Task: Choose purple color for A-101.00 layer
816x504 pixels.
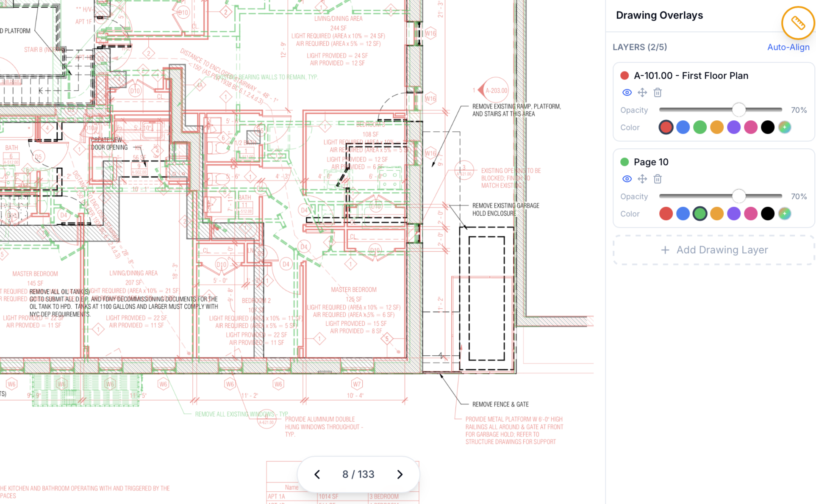Action: tap(734, 127)
